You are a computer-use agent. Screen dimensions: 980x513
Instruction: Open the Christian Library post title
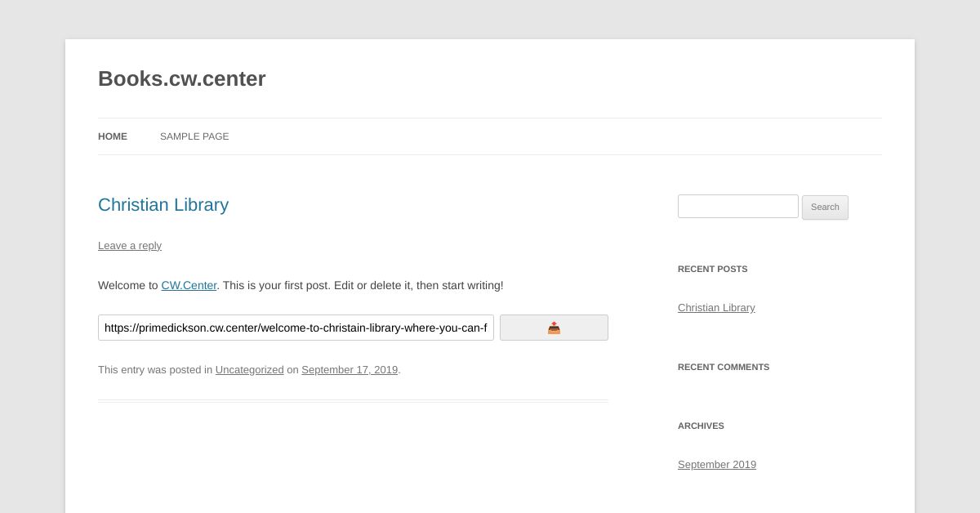(163, 205)
